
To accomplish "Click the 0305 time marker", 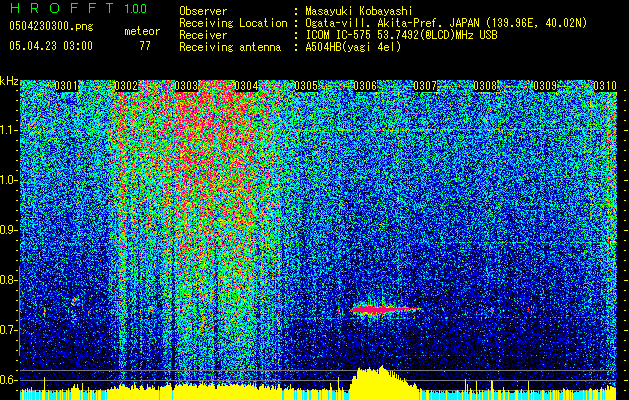I will coord(306,86).
